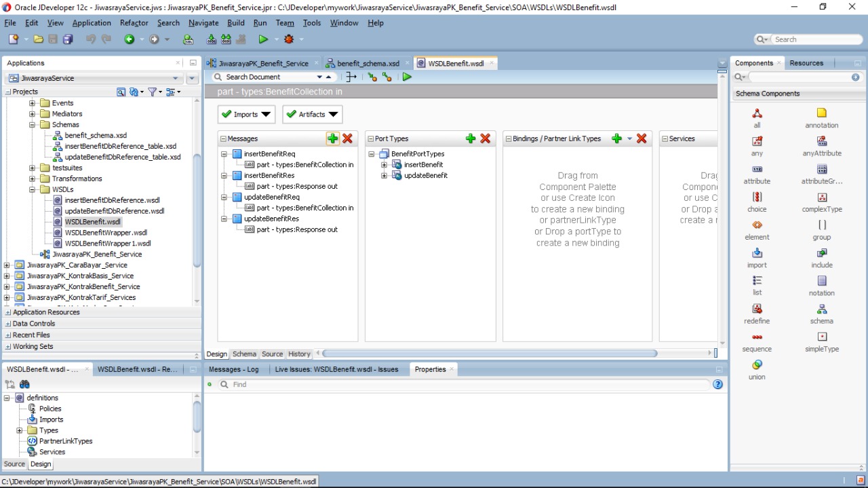
Task: Delete binding with red X
Action: (642, 138)
